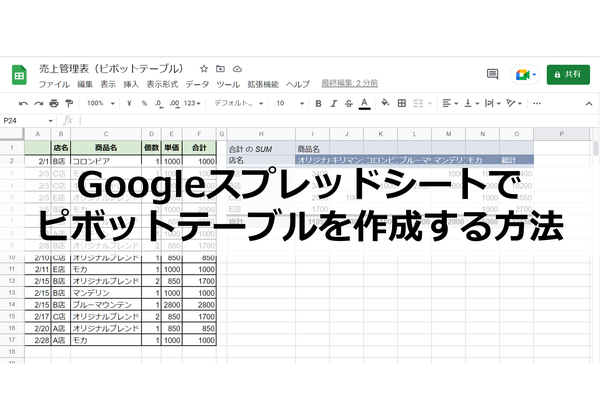Click the select-all corner box
Screen dimensions: 600x420
pos(12,134)
